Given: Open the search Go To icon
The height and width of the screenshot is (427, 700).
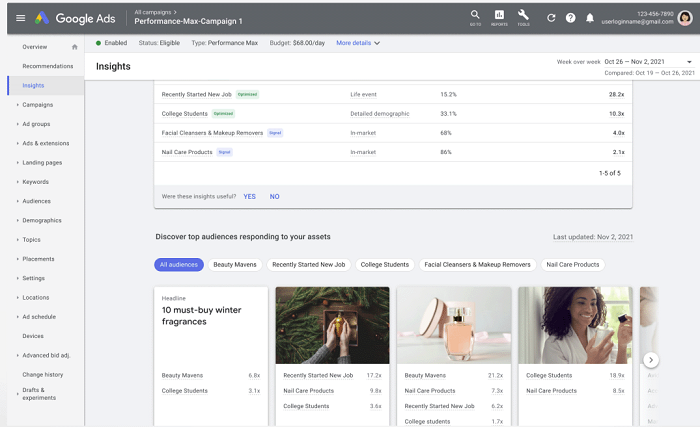Looking at the screenshot, I should click(x=475, y=17).
